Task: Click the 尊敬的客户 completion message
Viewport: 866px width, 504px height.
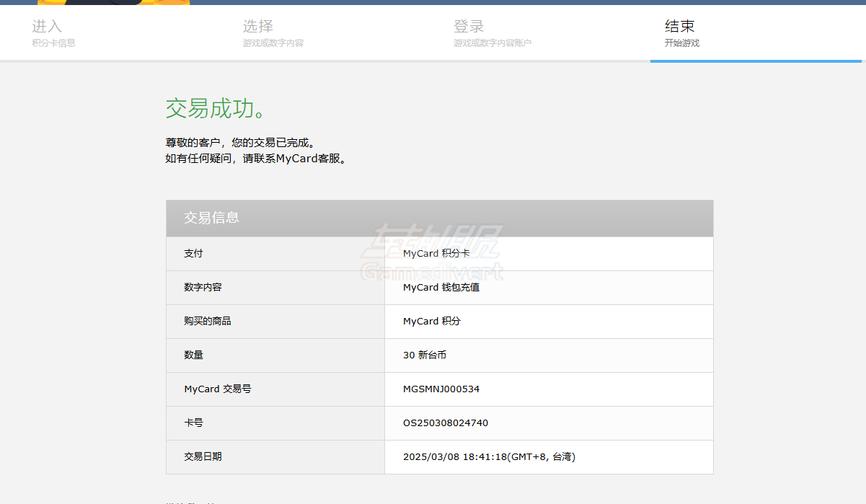Action: [240, 143]
